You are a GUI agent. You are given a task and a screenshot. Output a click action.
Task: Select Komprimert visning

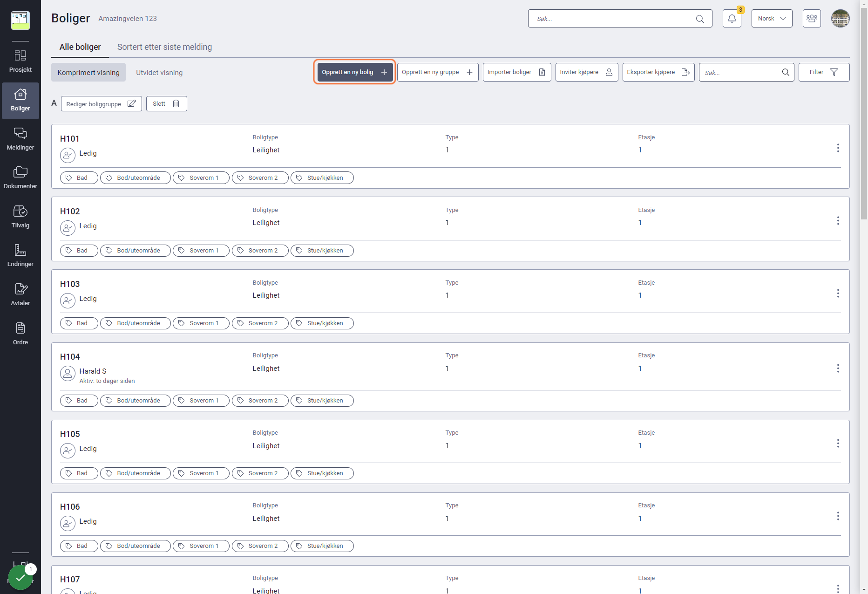(x=88, y=72)
